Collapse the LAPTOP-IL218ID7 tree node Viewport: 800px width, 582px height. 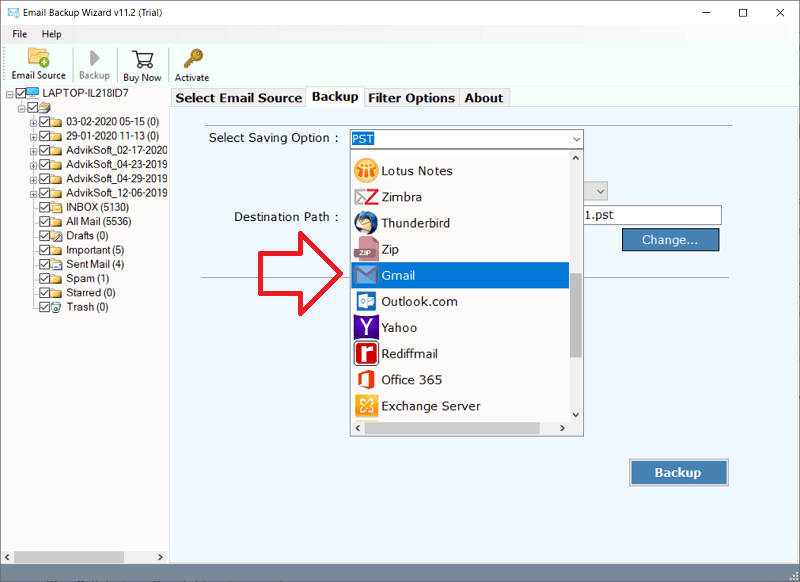10,94
